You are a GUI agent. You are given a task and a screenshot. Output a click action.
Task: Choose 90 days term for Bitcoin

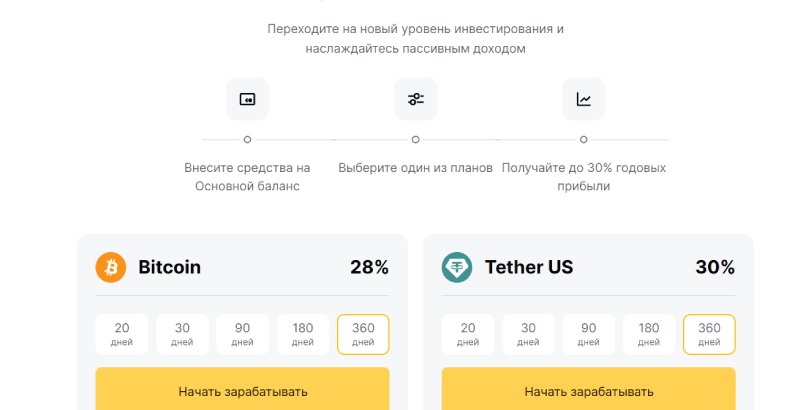[x=242, y=334]
